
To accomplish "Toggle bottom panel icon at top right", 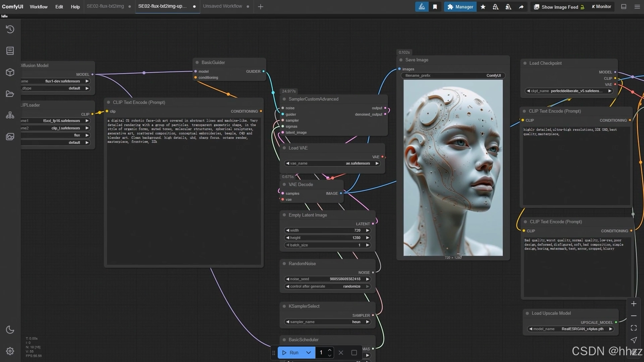I will coord(624,7).
